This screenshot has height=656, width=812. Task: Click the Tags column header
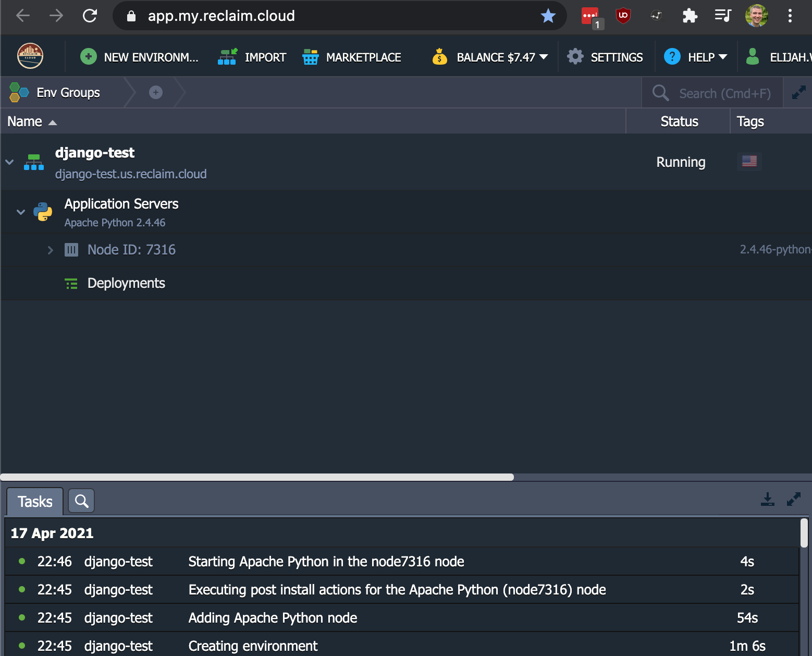coord(771,122)
